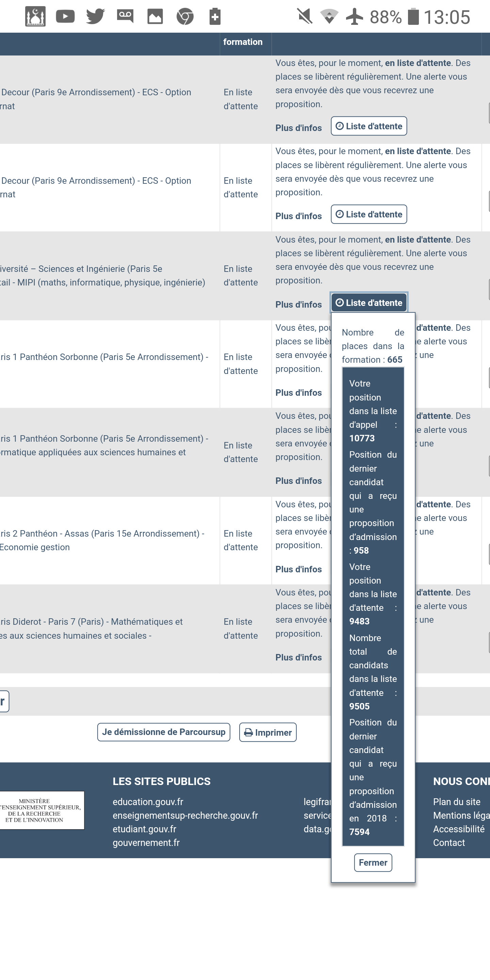Tap the YouTube notification icon
Image resolution: width=490 pixels, height=980 pixels.
pos(65,17)
